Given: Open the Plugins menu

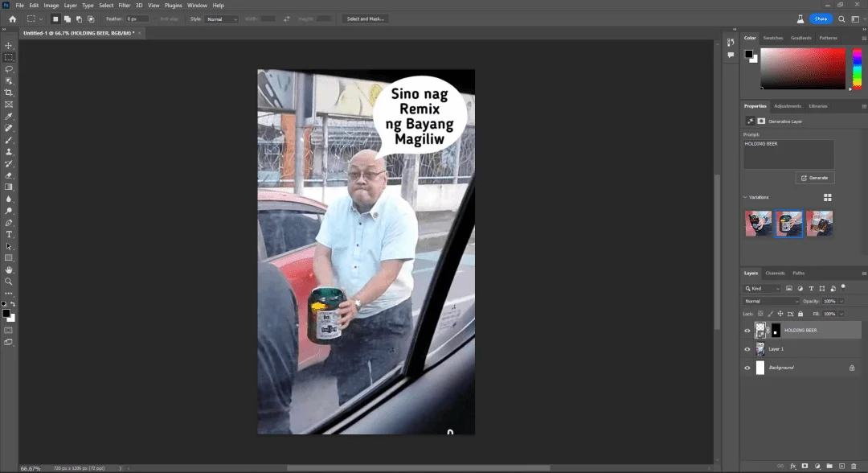Looking at the screenshot, I should (174, 5).
